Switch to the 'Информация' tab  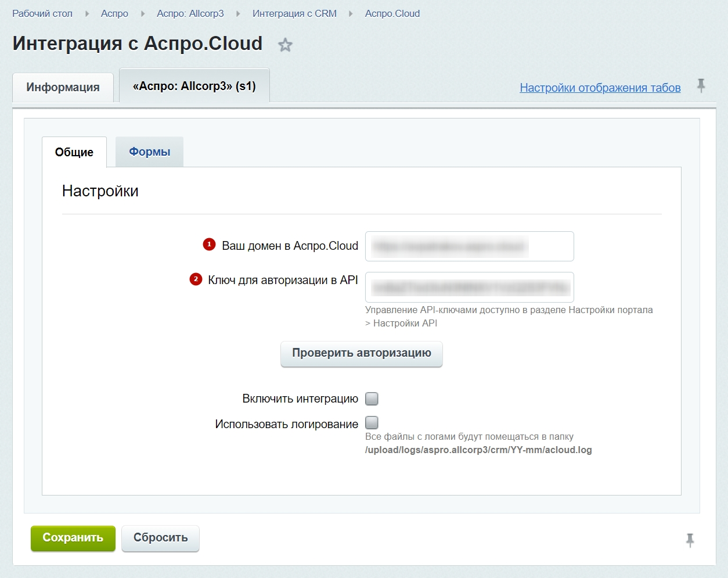tap(63, 88)
